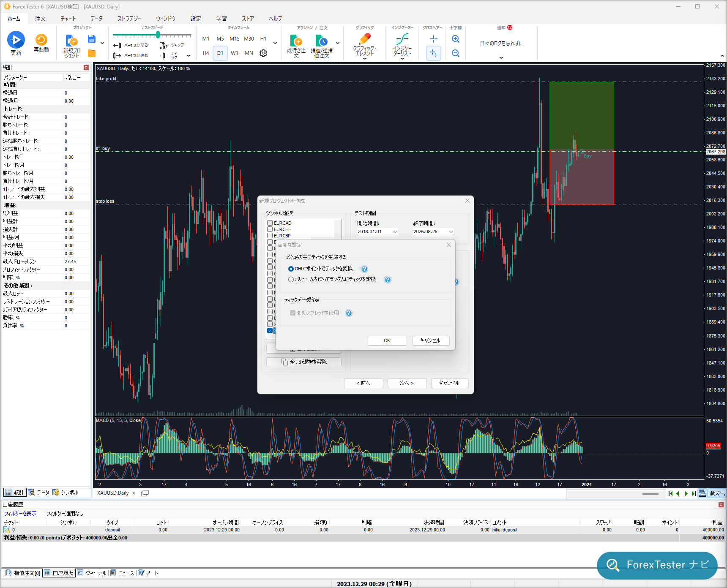Expand the インジケーターリスト dropdown arrow
727x588 pixels.
[402, 59]
